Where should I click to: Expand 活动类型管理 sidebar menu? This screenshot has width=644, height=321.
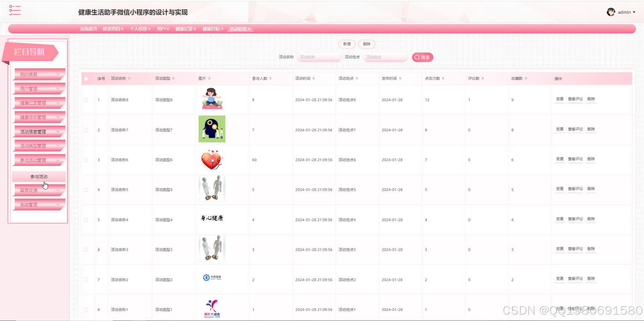[x=39, y=146]
